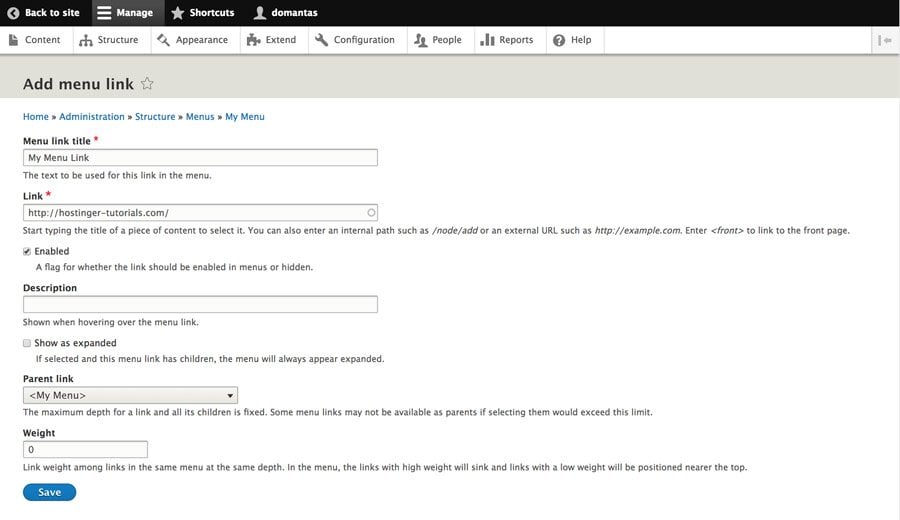
Task: Click the Shortcuts star icon
Action: (x=178, y=13)
